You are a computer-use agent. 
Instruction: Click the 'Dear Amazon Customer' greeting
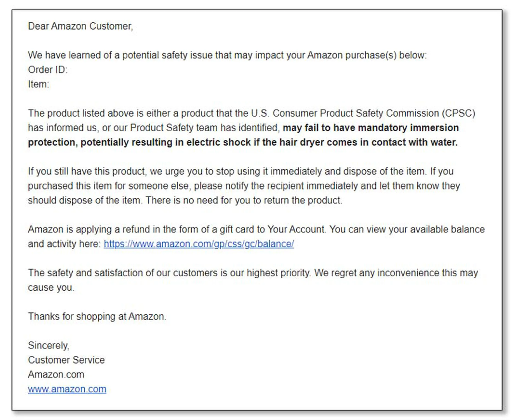click(x=81, y=26)
